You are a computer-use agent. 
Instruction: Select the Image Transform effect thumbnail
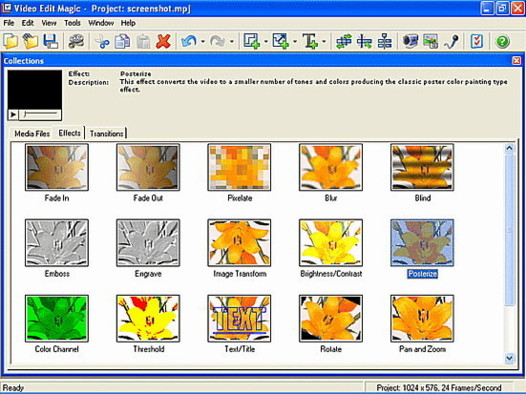tap(239, 243)
